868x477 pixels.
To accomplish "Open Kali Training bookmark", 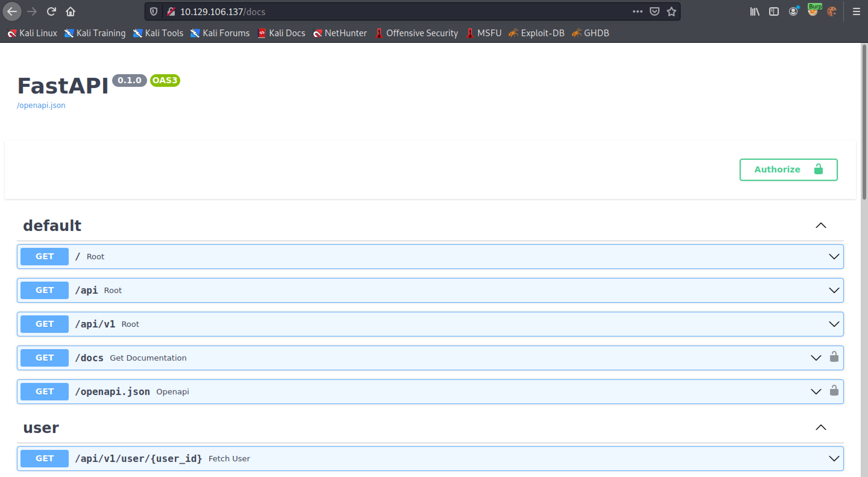I will pyautogui.click(x=95, y=33).
